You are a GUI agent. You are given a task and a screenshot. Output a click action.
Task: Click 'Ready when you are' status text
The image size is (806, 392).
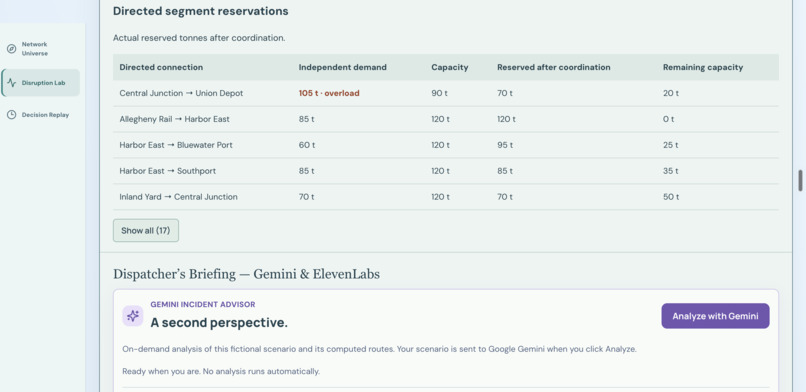click(221, 371)
